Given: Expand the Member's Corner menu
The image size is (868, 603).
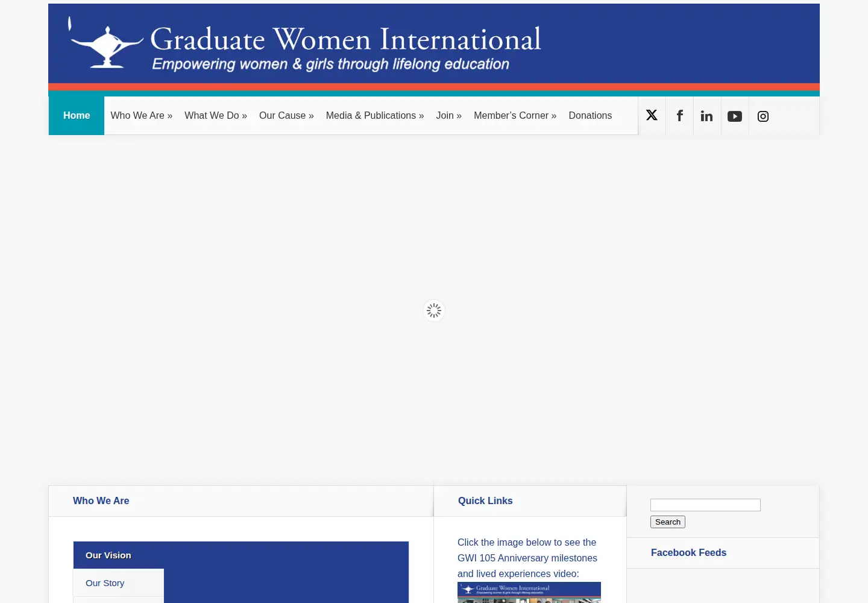Looking at the screenshot, I should tap(515, 116).
